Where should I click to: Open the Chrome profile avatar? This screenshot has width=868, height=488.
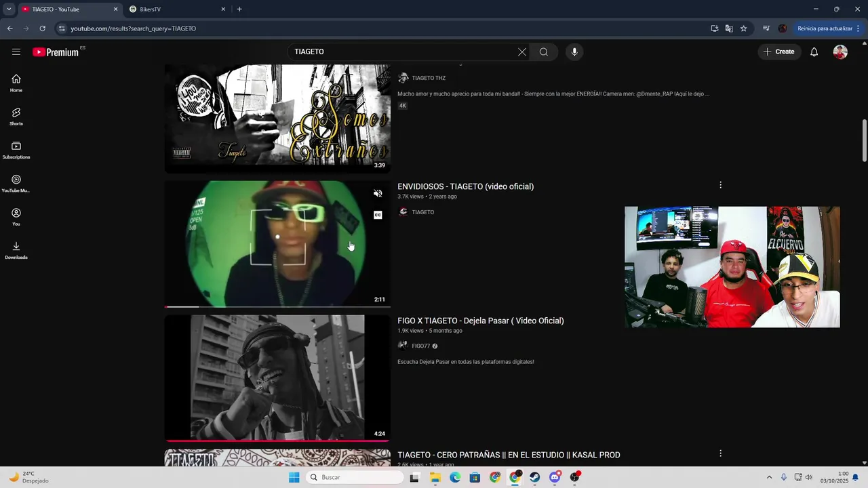click(783, 28)
